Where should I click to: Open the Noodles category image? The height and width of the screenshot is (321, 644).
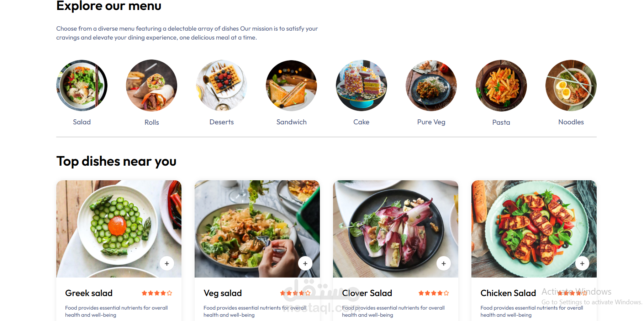click(571, 86)
